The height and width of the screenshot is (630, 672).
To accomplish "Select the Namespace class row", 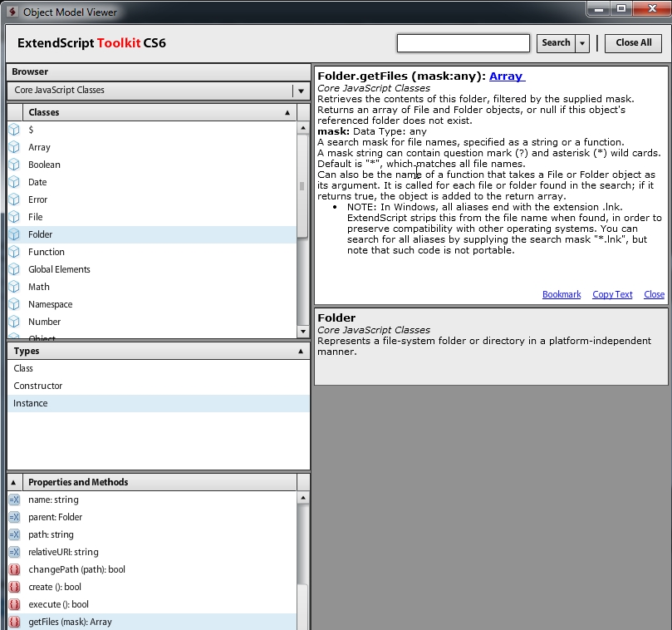I will coord(152,304).
